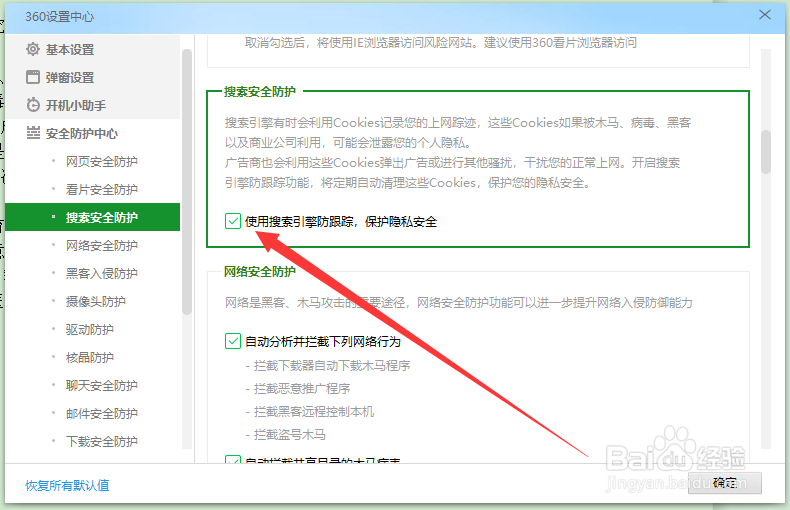This screenshot has height=510, width=790.
Task: Open 邮件安全防护 settings
Action: (101, 413)
